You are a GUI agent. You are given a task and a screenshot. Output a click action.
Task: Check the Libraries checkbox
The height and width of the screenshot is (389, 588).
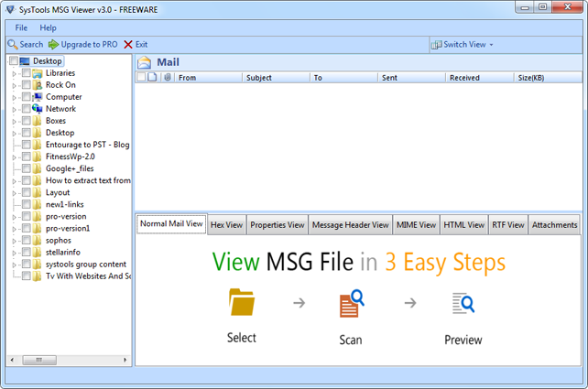tap(27, 72)
